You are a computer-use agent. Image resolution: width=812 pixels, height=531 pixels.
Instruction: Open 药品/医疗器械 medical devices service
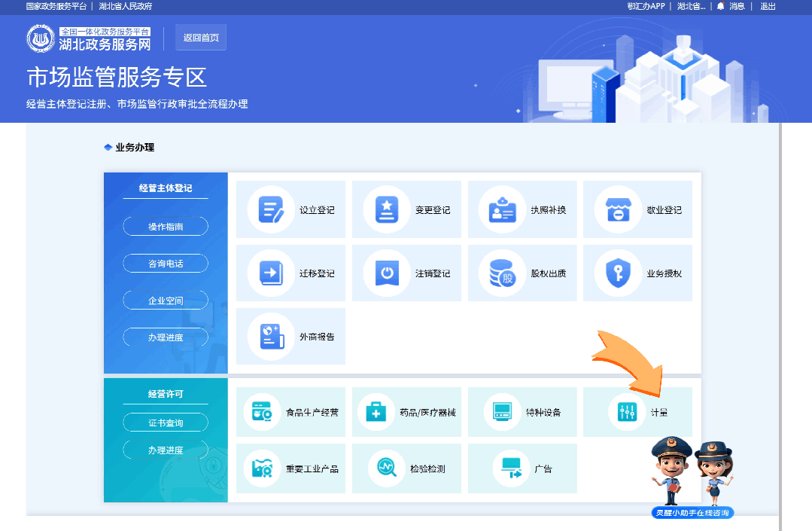tap(406, 412)
